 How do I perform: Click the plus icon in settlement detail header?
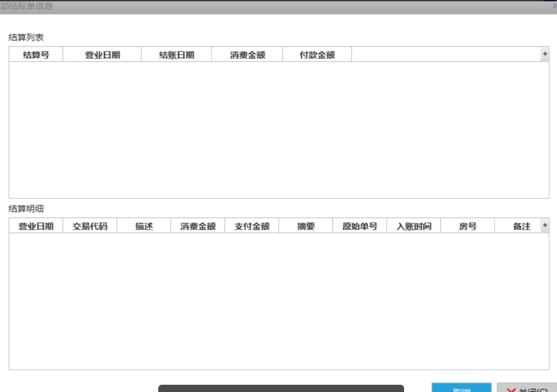(x=545, y=226)
